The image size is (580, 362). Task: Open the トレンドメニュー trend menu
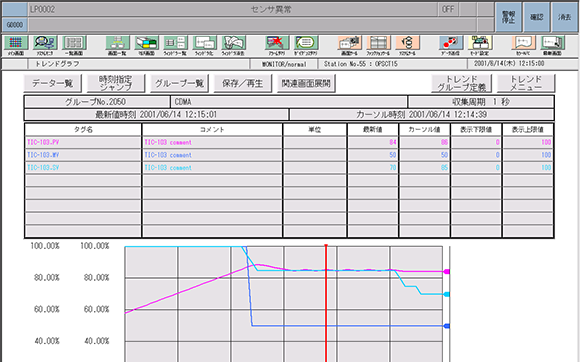(526, 83)
